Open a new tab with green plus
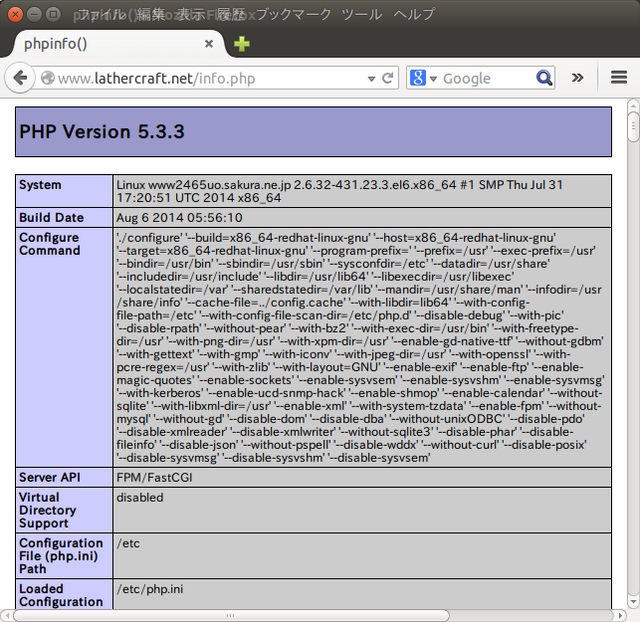640x622 pixels. click(242, 44)
